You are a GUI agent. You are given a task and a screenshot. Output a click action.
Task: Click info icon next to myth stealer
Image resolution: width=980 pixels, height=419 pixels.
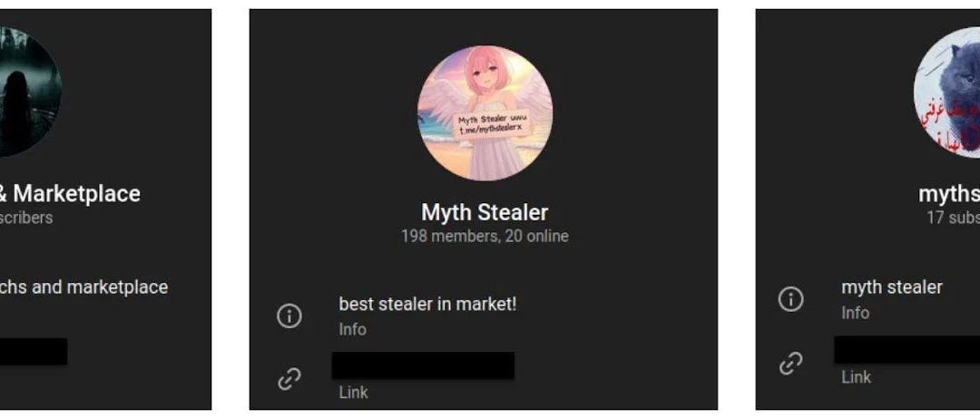tap(790, 299)
